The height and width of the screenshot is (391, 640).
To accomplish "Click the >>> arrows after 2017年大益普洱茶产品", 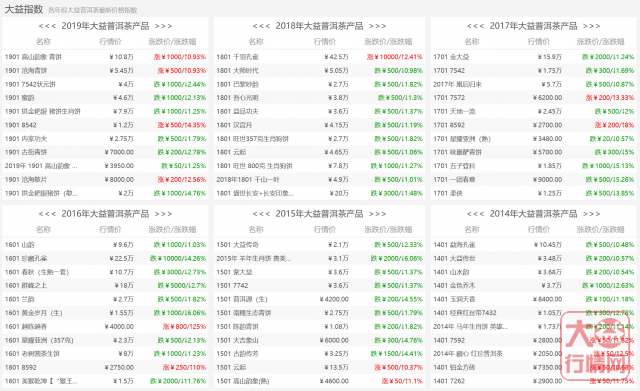I will pyautogui.click(x=591, y=26).
